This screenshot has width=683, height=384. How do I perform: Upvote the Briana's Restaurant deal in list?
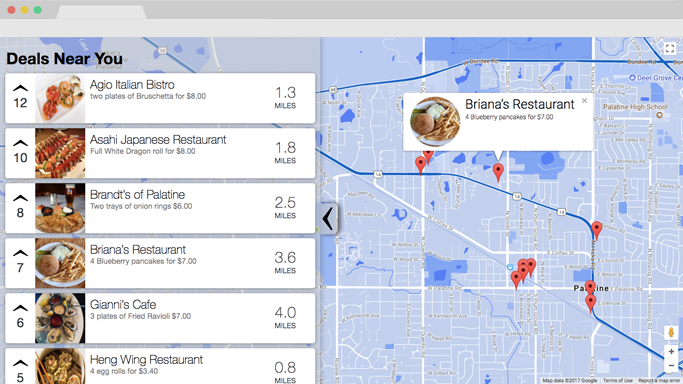coord(20,253)
